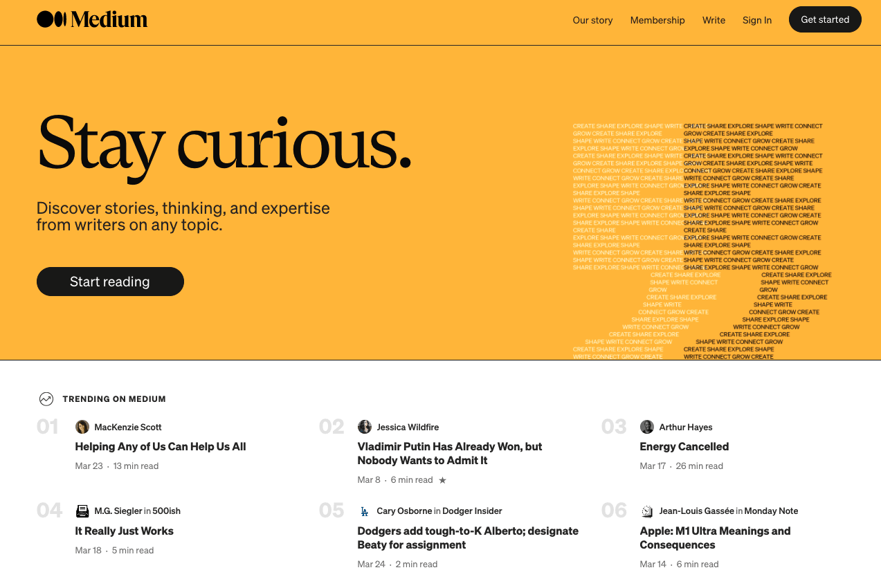This screenshot has width=881, height=588.
Task: Visit Arthur Hayes author name
Action: pyautogui.click(x=686, y=428)
